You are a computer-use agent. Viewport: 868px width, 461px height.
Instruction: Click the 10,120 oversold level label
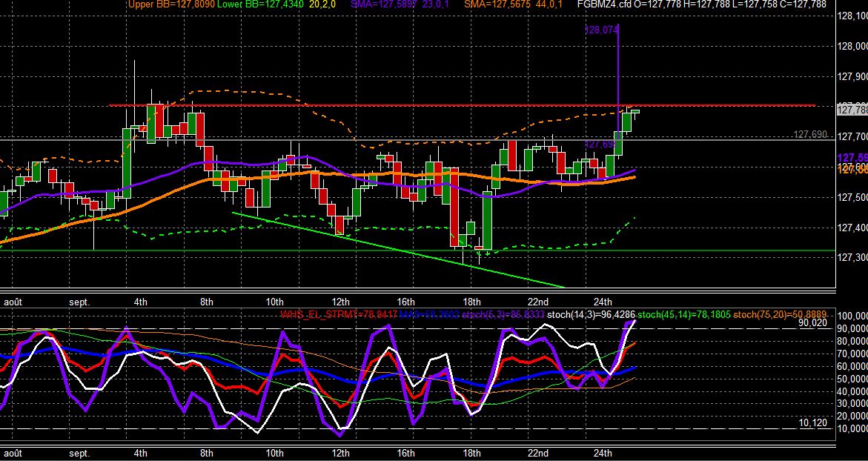(813, 422)
